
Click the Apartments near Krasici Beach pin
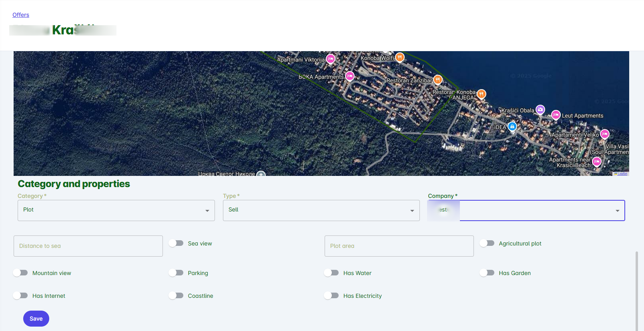[597, 162]
